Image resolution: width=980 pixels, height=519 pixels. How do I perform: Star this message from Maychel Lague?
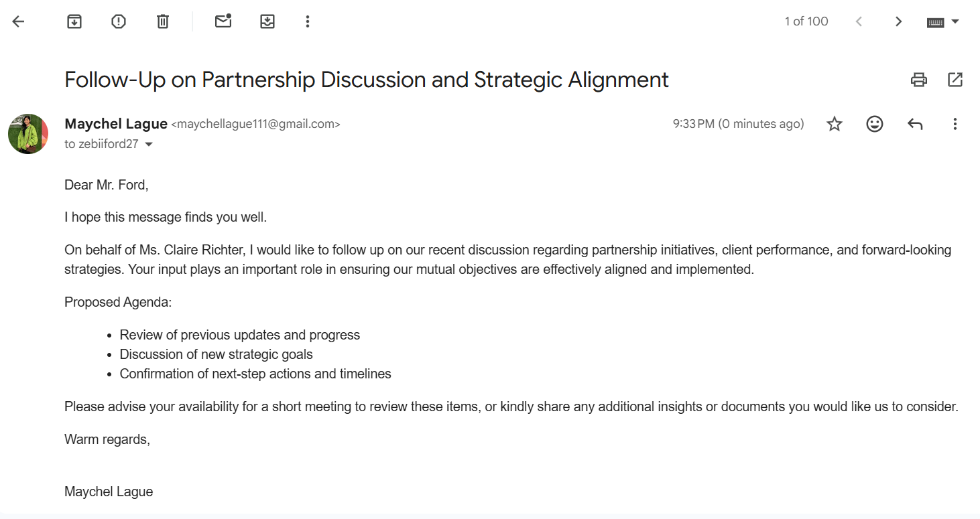[x=835, y=124]
